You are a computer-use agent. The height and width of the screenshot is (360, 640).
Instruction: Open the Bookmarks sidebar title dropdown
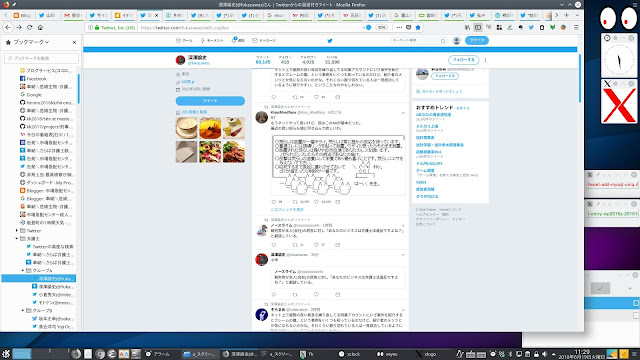point(31,42)
